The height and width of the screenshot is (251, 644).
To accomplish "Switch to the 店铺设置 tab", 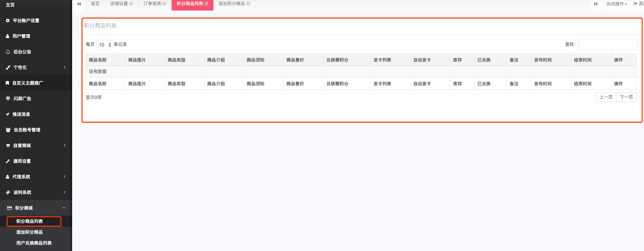I will click(x=119, y=4).
